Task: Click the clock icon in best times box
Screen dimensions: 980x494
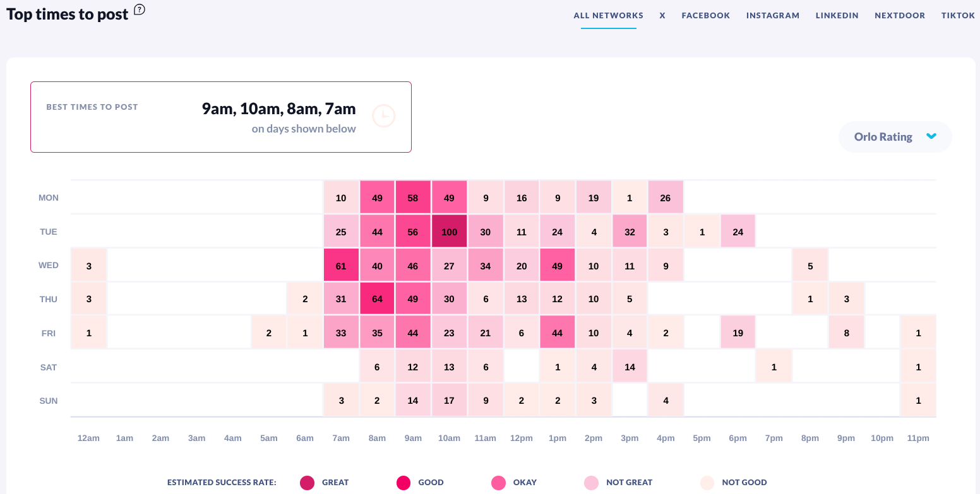Action: click(383, 116)
